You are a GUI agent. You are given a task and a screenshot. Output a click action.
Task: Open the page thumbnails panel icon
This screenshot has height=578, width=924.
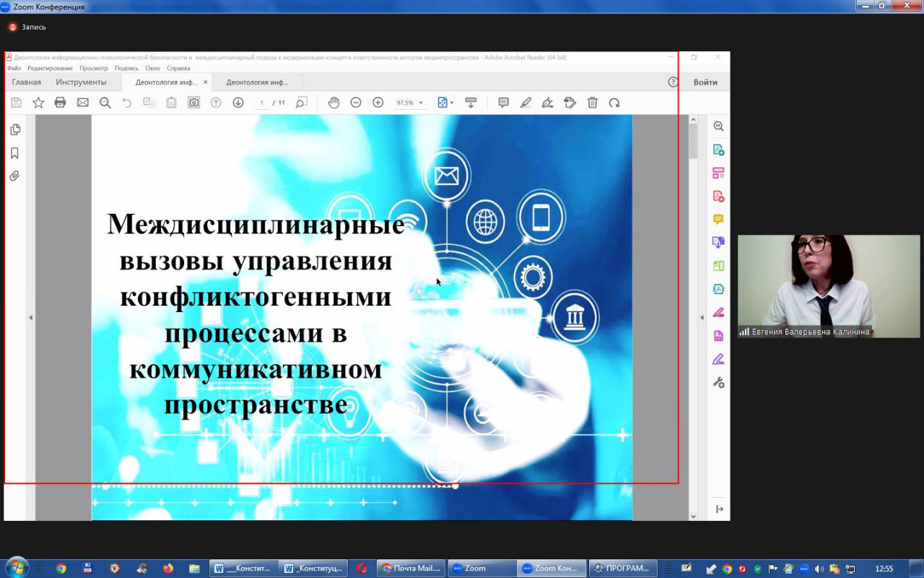(15, 130)
